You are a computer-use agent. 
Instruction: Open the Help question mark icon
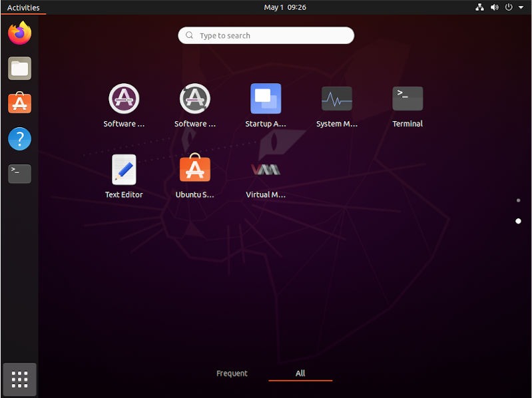[20, 138]
